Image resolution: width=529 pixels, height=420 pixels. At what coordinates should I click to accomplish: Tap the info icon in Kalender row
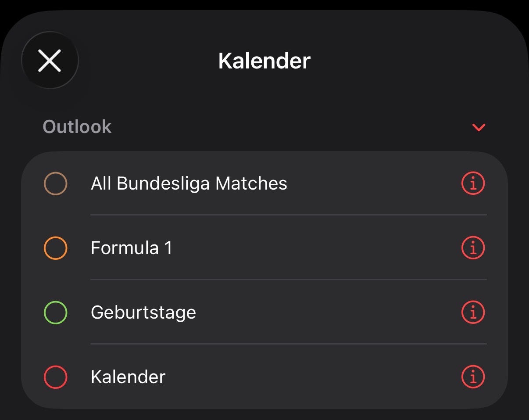(x=473, y=377)
